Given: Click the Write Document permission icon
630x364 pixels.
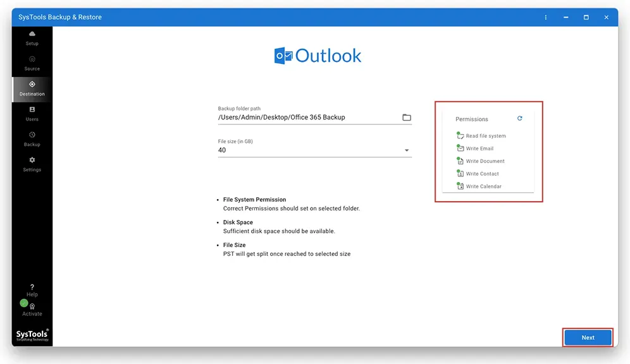Looking at the screenshot, I should 460,161.
